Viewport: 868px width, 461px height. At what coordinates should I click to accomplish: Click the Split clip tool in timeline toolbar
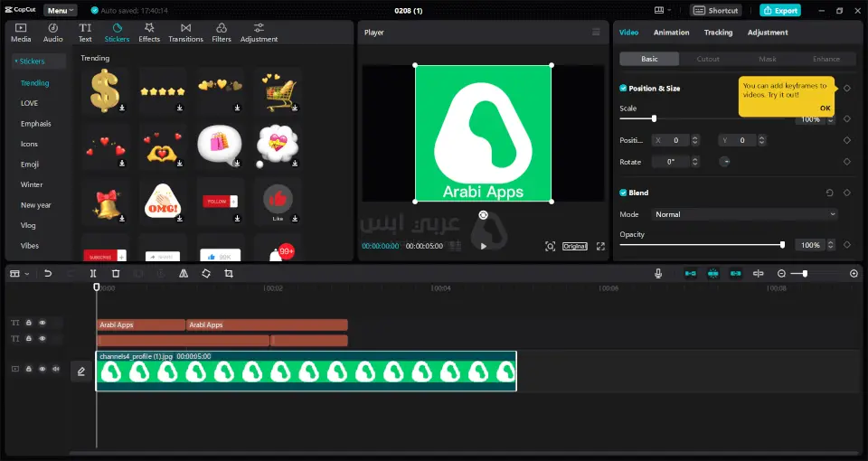tap(93, 273)
